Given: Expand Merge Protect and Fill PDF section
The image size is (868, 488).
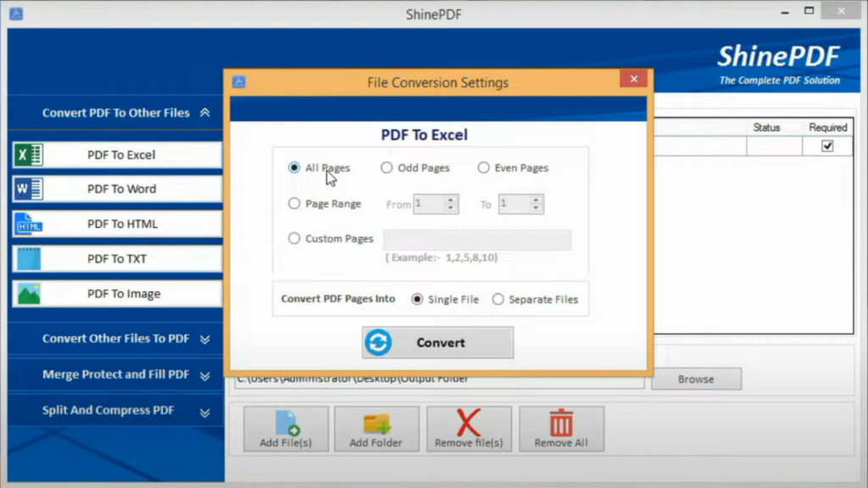Looking at the screenshot, I should (205, 375).
